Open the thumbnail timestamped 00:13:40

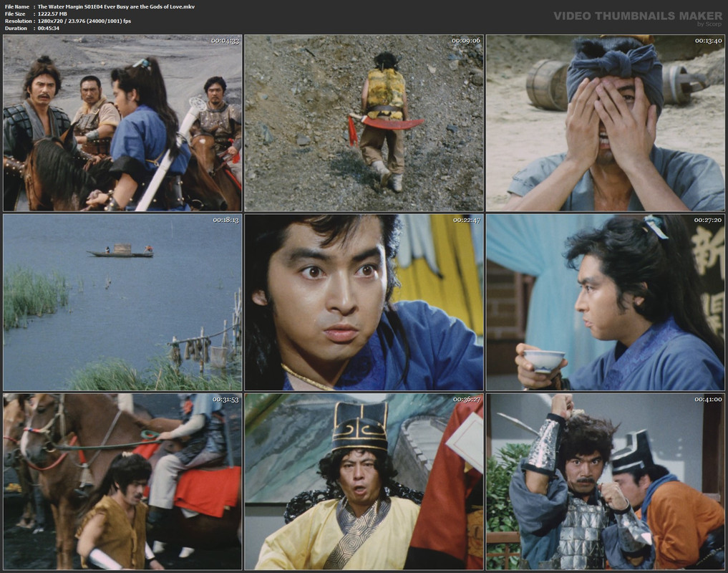[606, 123]
